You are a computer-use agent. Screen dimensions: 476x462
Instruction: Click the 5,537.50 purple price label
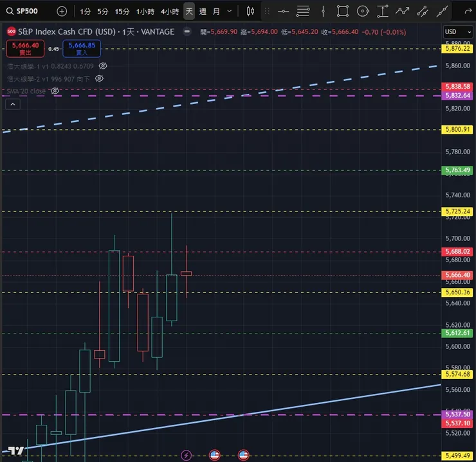click(x=457, y=414)
